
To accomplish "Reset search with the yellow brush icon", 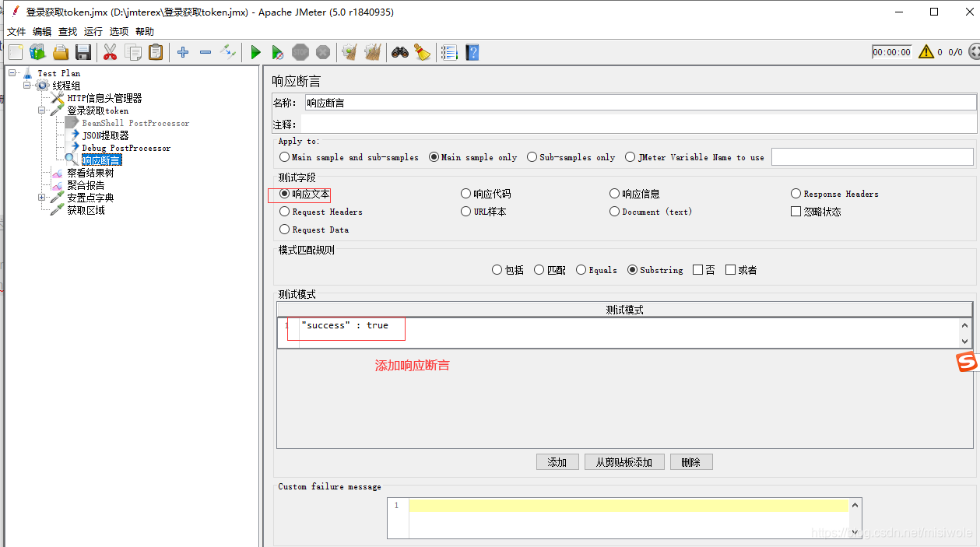I will [x=423, y=52].
